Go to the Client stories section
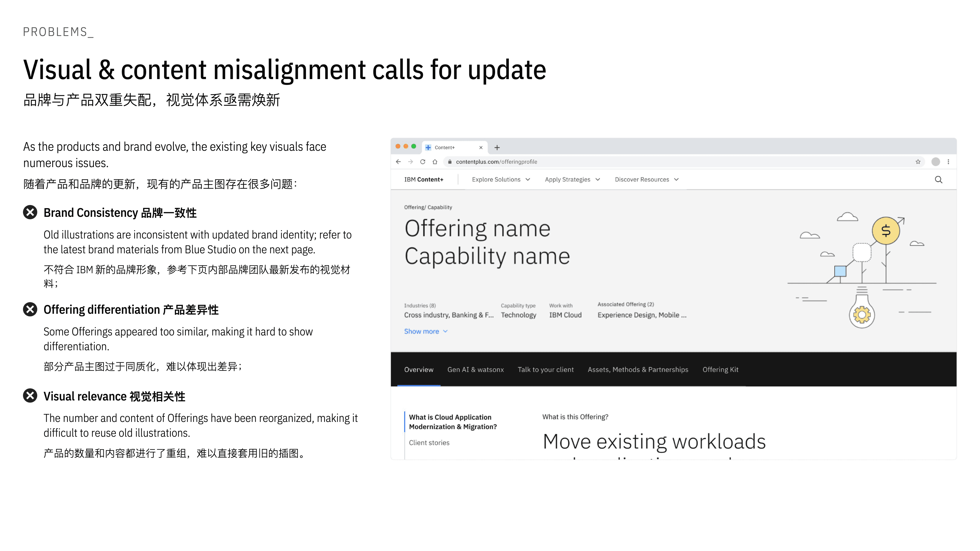This screenshot has width=980, height=551. tap(429, 443)
